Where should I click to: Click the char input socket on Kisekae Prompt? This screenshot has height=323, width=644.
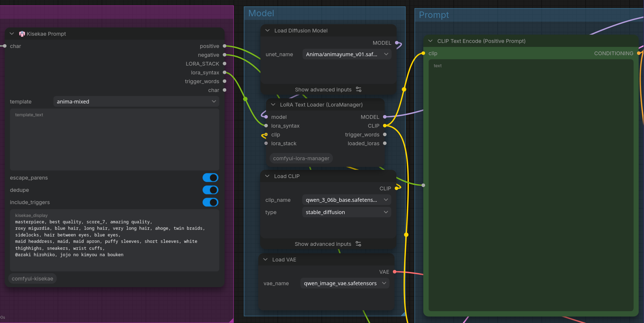(x=5, y=46)
